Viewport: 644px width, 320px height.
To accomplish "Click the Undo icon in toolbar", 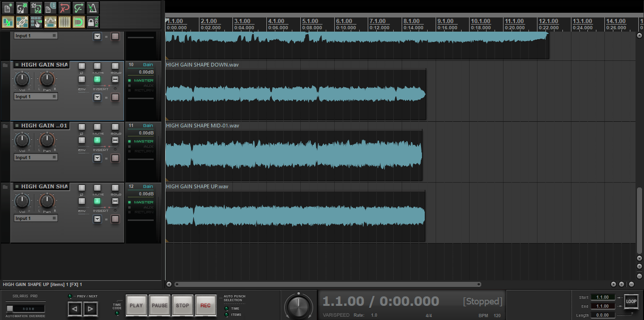I will coord(65,8).
